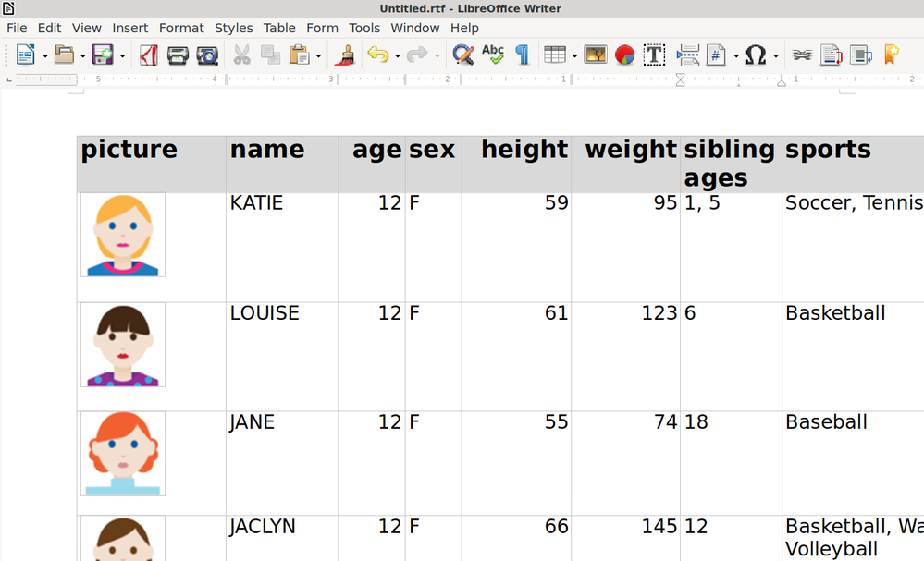Click the name cell 'LOUISE'

coord(282,357)
